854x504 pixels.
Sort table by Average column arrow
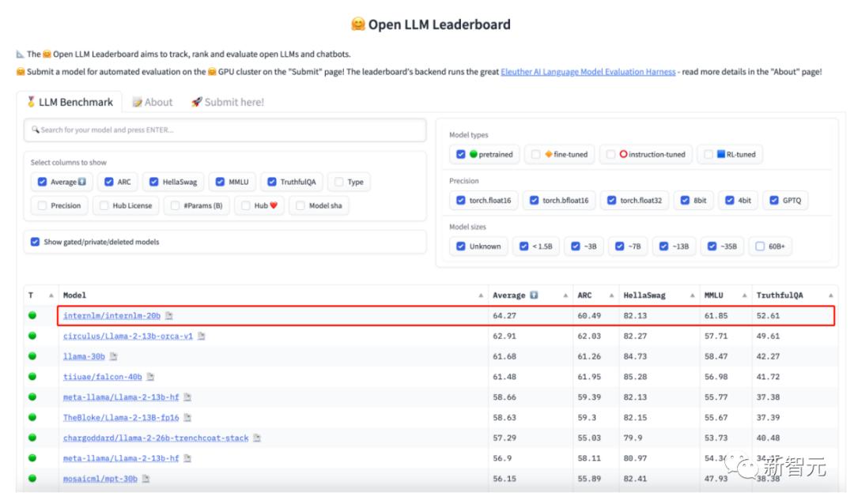(565, 295)
